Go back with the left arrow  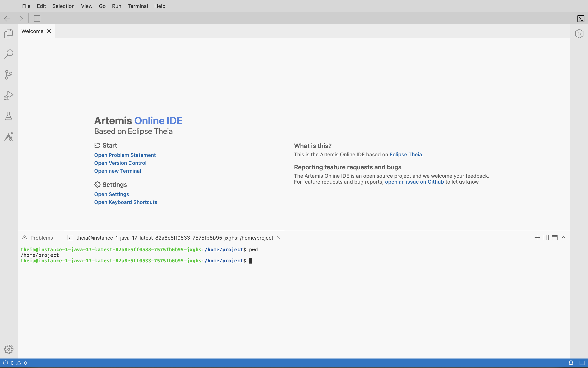[x=7, y=18]
